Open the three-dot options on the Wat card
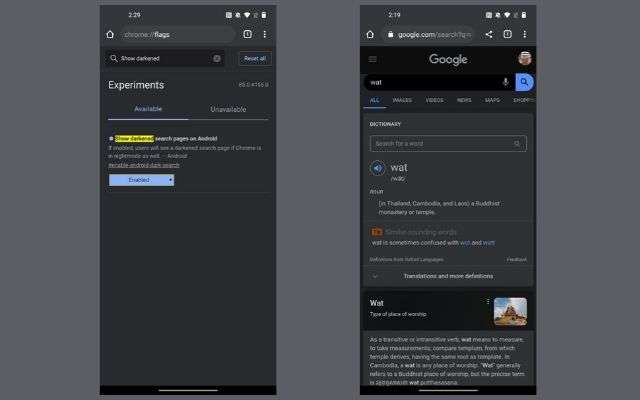This screenshot has width=640, height=400. (x=487, y=302)
